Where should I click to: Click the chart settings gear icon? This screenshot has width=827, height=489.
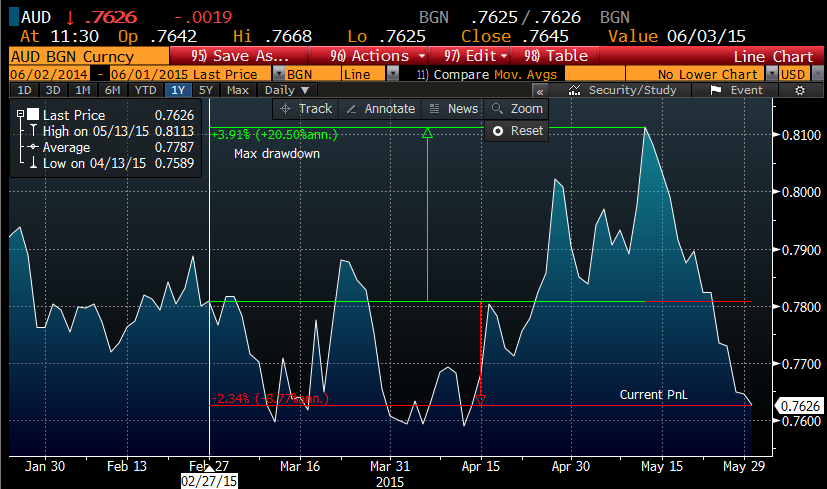[x=800, y=90]
